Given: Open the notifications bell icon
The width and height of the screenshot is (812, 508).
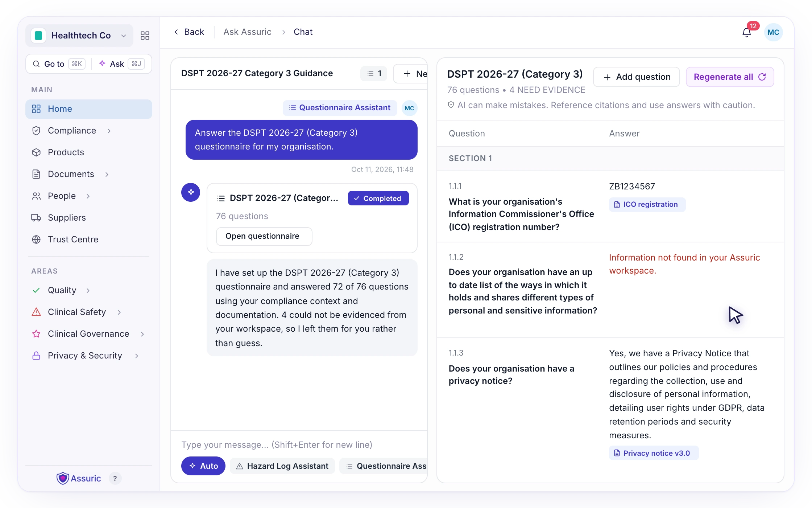Looking at the screenshot, I should [746, 33].
